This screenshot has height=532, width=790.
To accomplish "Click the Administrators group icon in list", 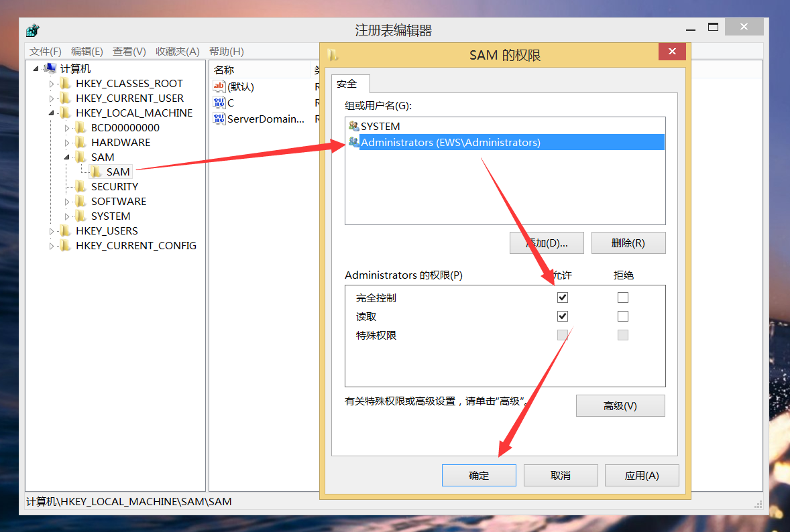I will click(x=353, y=142).
